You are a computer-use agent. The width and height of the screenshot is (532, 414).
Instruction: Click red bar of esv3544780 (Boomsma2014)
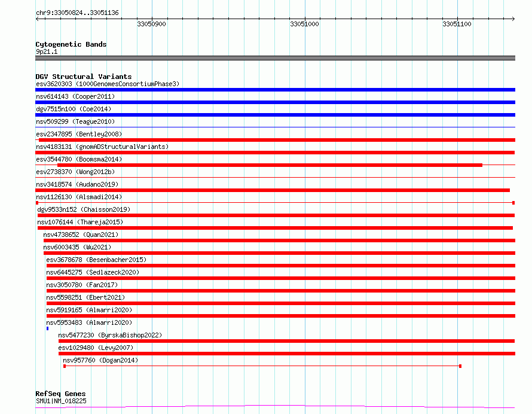pos(270,165)
